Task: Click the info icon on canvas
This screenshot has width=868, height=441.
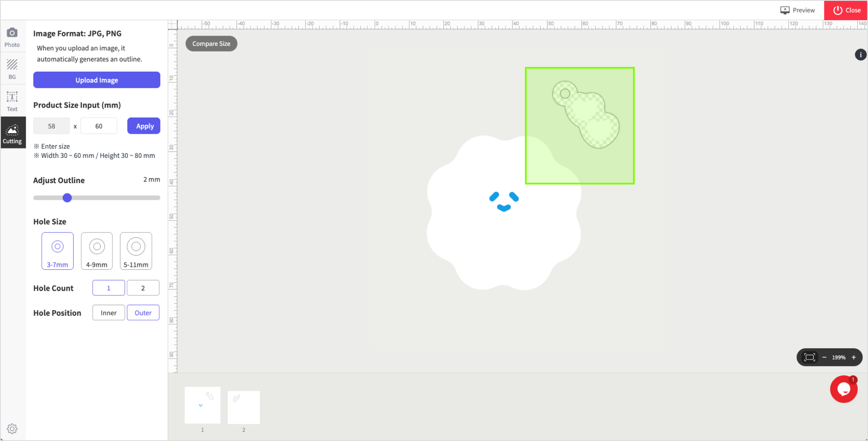Action: [x=860, y=54]
